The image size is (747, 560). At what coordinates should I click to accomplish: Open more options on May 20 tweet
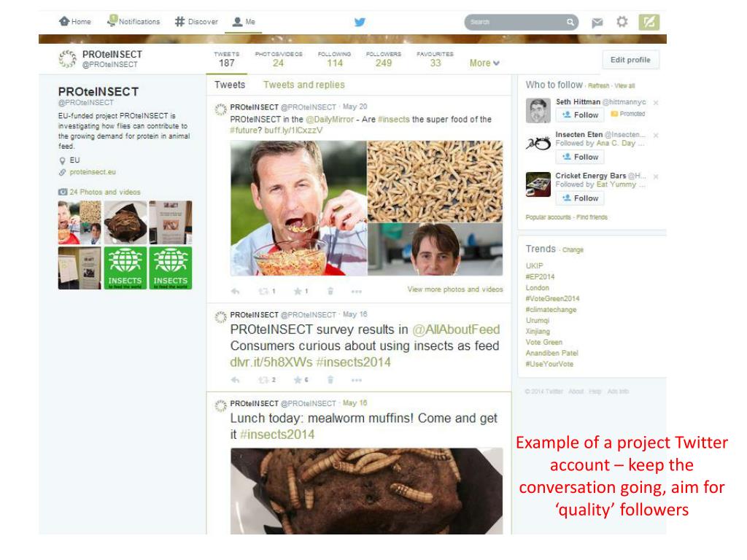pos(356,292)
